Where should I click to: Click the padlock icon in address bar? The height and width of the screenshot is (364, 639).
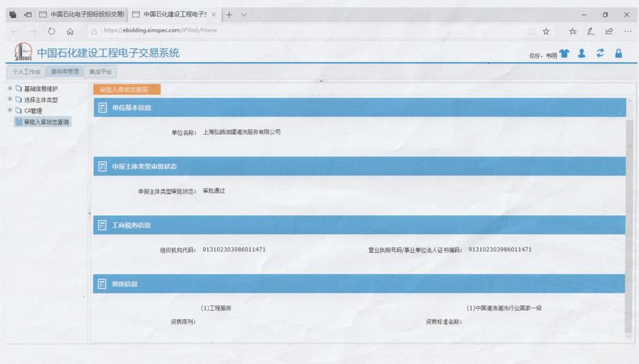[x=94, y=31]
